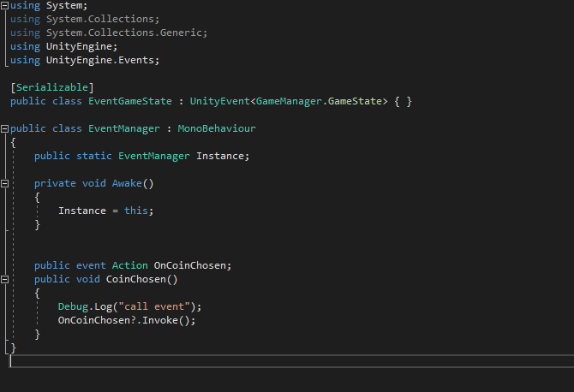Click 'MonoBehaviour' base class name

(x=217, y=128)
